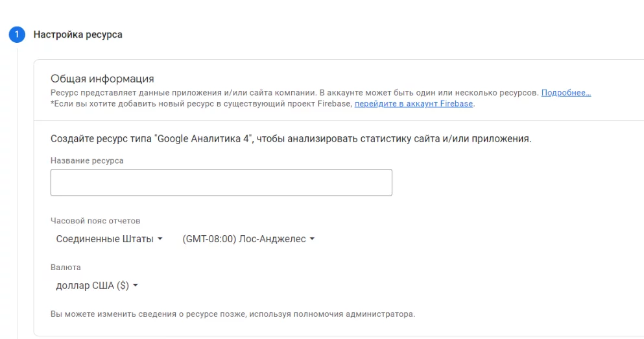Click the Ресурс представляет данные description text
This screenshot has height=339, width=644.
click(x=294, y=93)
